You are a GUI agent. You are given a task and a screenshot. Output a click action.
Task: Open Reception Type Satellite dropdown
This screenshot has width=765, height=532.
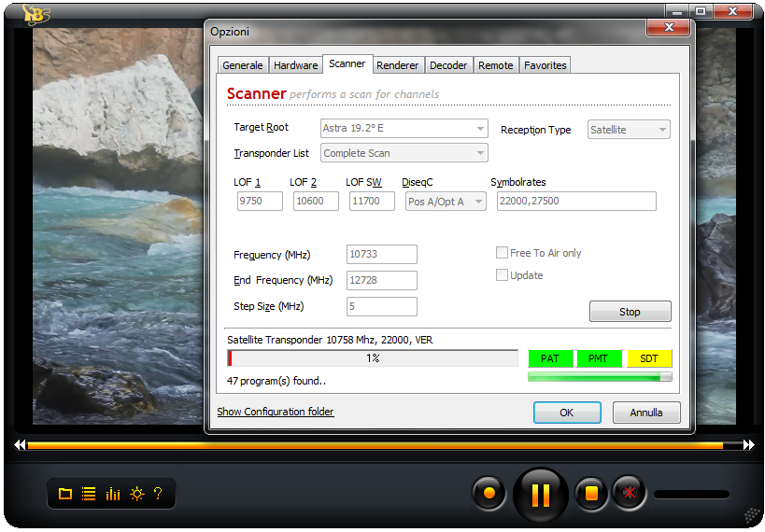click(629, 130)
